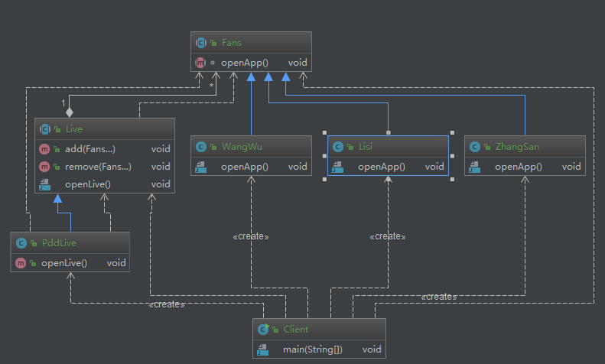
Task: Click the method icon beside main(String[])
Action: pos(263,349)
